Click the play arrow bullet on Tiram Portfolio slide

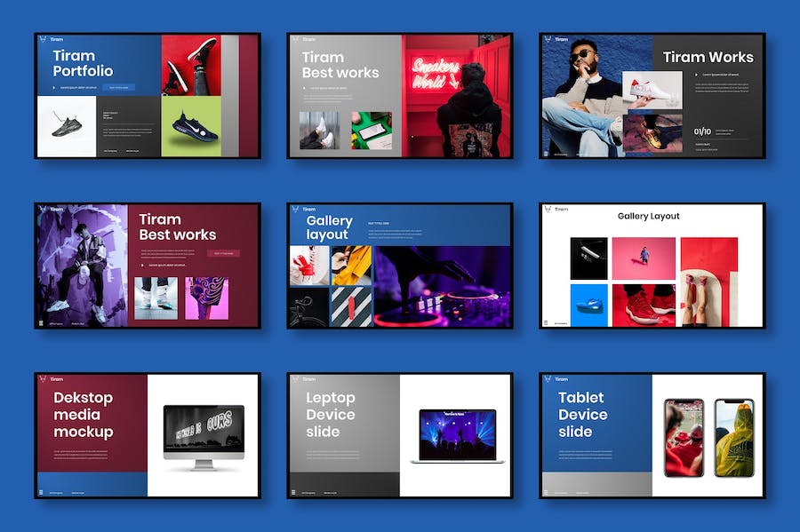click(54, 87)
